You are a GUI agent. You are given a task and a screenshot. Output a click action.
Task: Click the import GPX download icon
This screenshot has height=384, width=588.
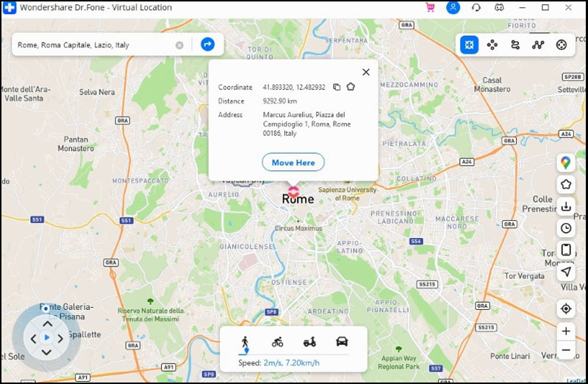pos(566,206)
